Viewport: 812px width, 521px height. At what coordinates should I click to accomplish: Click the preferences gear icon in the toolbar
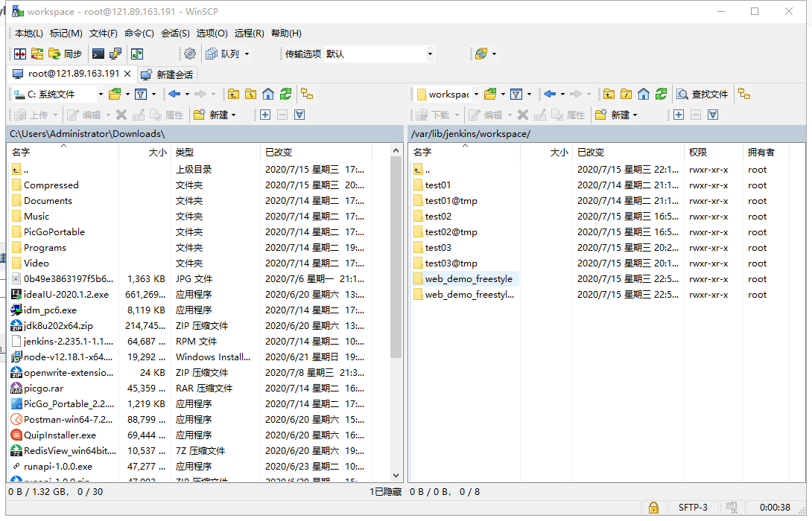(x=191, y=54)
